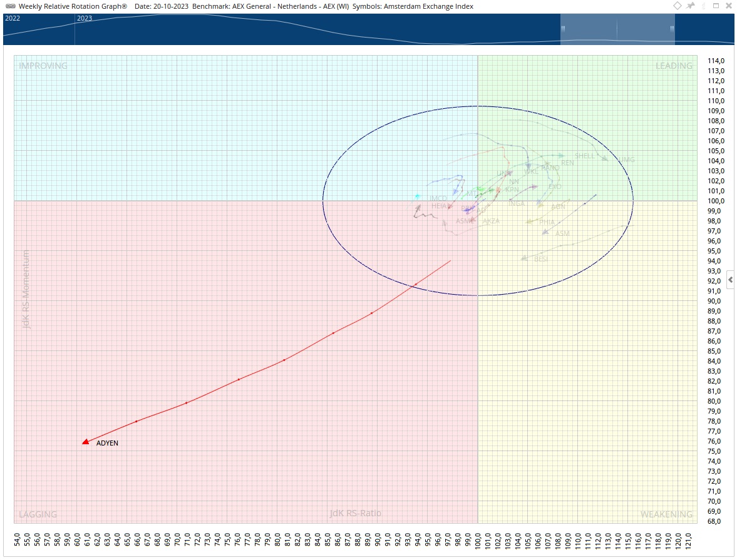Viewport: 737px width, 560px height.
Task: Click the highlighted selection window in the timeline
Action: [617, 29]
